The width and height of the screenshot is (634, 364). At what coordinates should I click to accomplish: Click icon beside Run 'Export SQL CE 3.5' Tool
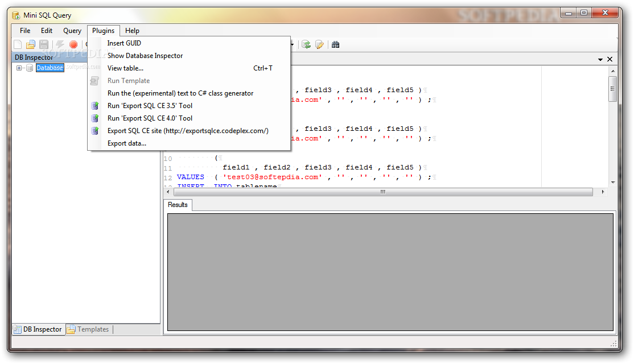[94, 106]
